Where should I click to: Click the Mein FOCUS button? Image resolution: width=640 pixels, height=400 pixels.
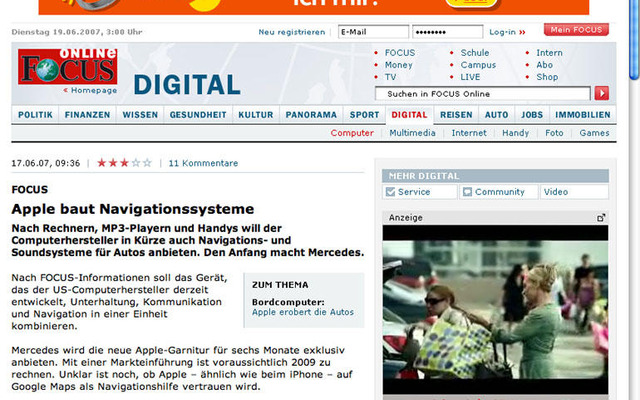click(x=576, y=30)
